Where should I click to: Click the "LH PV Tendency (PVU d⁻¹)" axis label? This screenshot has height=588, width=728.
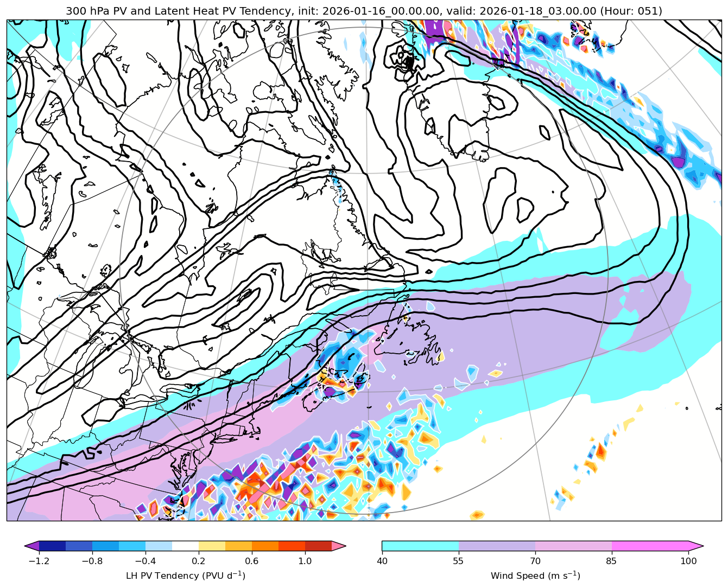(x=185, y=576)
